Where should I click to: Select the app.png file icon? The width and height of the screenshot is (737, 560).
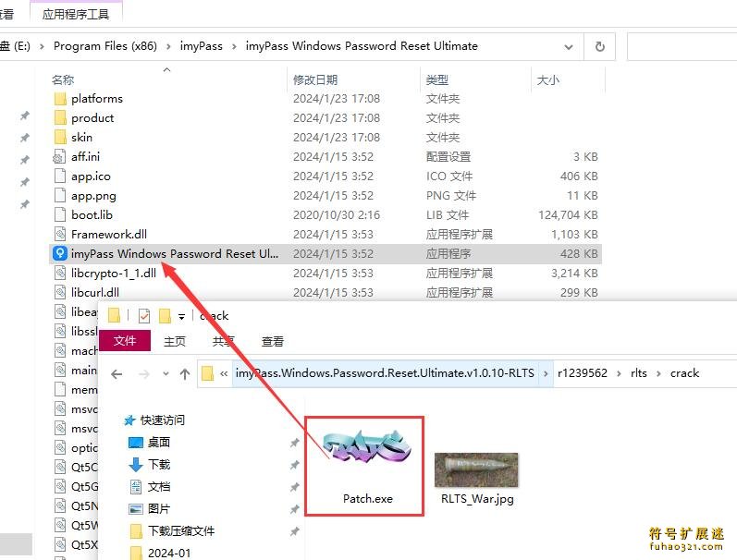(x=60, y=195)
